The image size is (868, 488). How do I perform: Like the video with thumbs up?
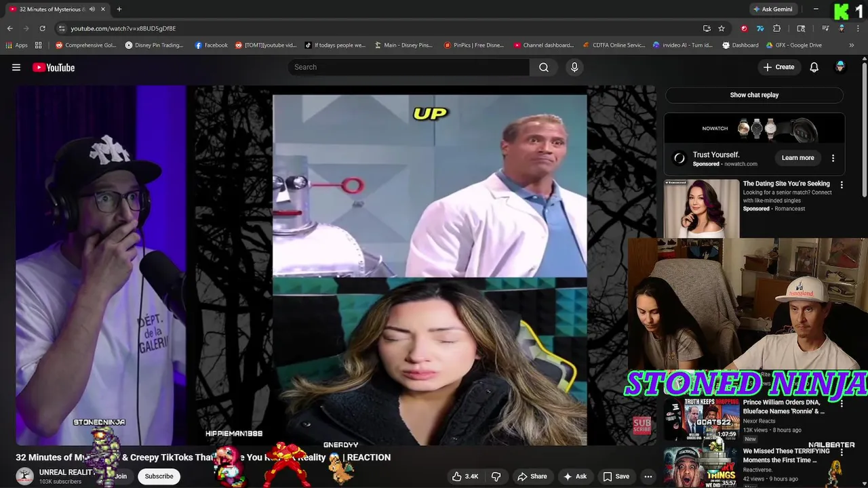(465, 476)
